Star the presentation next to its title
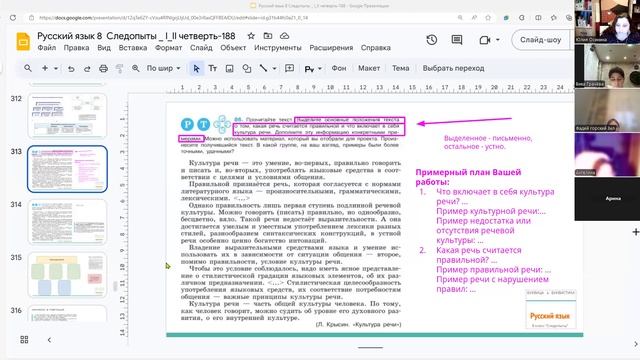This screenshot has height=360, width=640. click(251, 36)
